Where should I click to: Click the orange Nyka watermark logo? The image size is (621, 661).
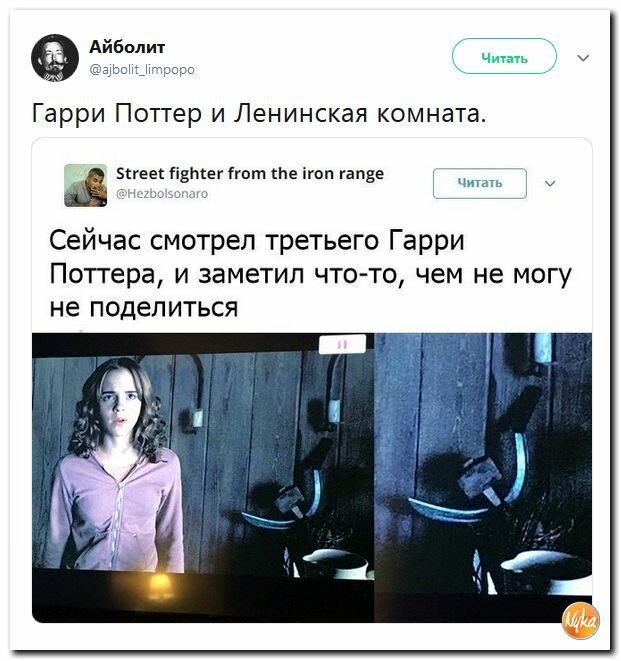pos(581,620)
